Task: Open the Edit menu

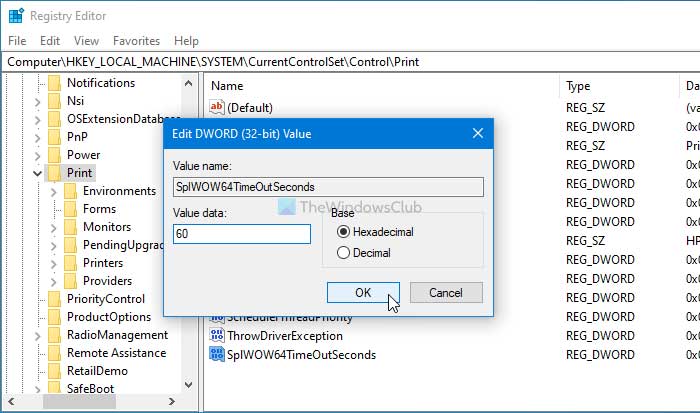Action: pyautogui.click(x=50, y=41)
